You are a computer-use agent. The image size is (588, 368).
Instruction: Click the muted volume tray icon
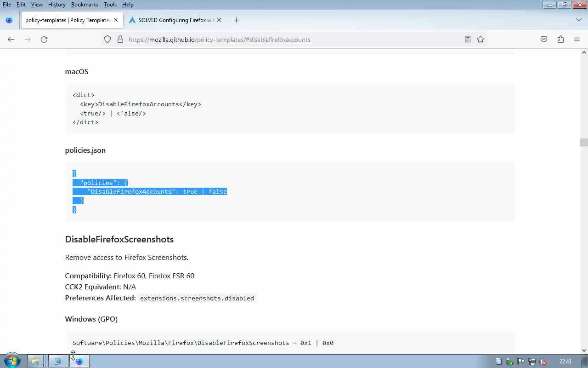[x=543, y=362]
